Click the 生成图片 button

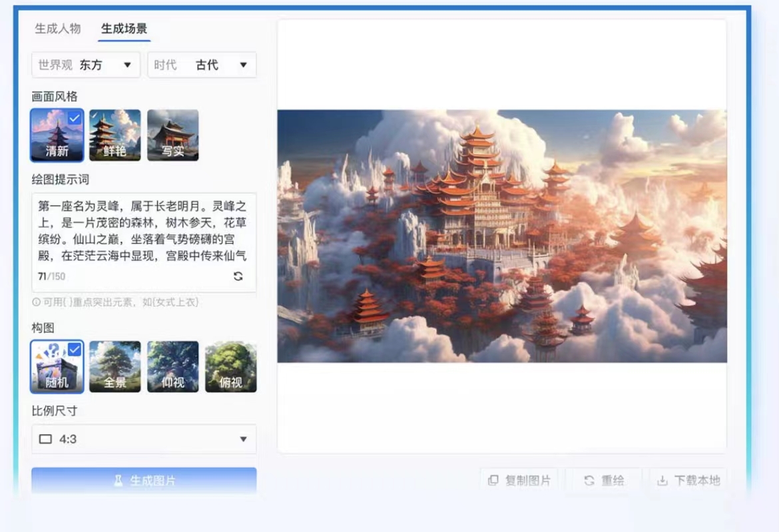tap(144, 480)
